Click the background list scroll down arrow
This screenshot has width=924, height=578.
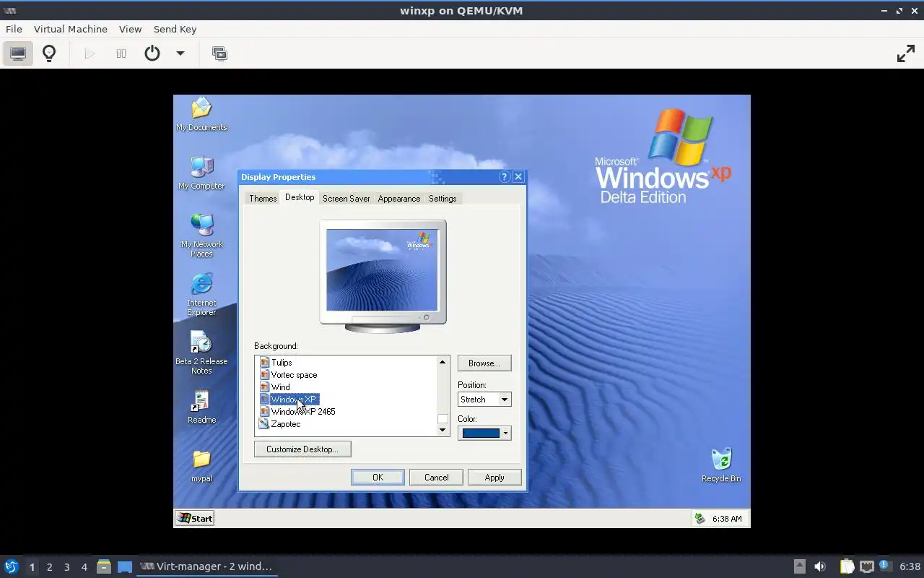[x=443, y=430]
